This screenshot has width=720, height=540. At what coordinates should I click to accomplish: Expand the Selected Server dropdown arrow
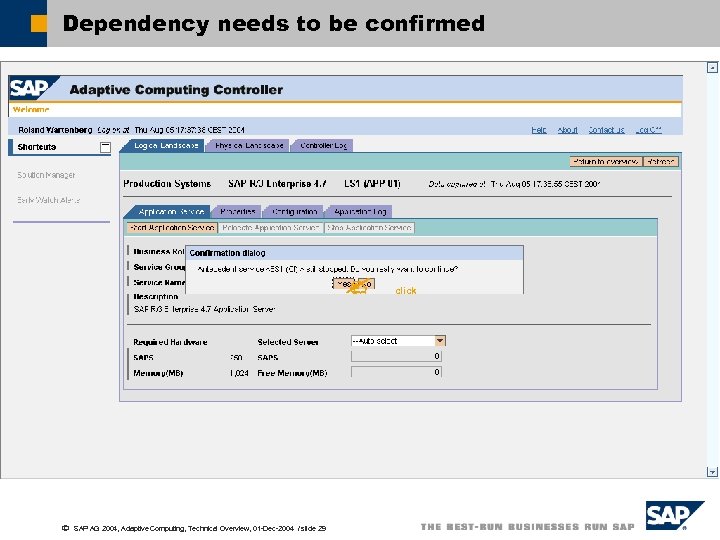click(x=440, y=341)
